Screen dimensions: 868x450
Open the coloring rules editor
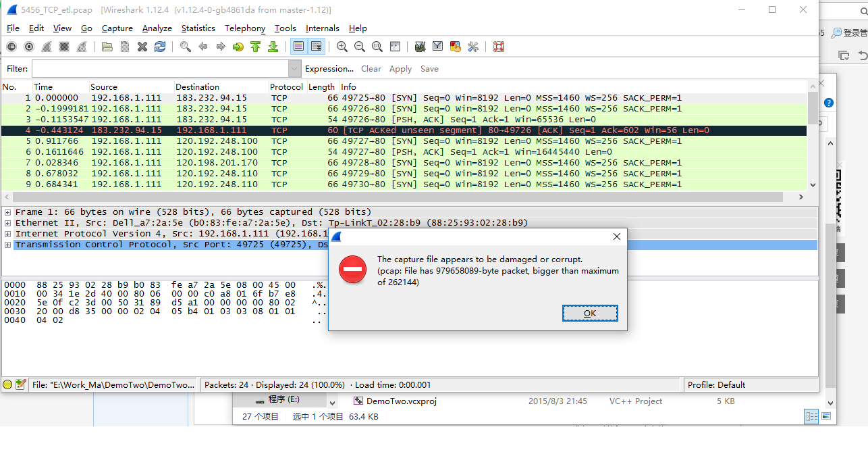pyautogui.click(x=456, y=47)
